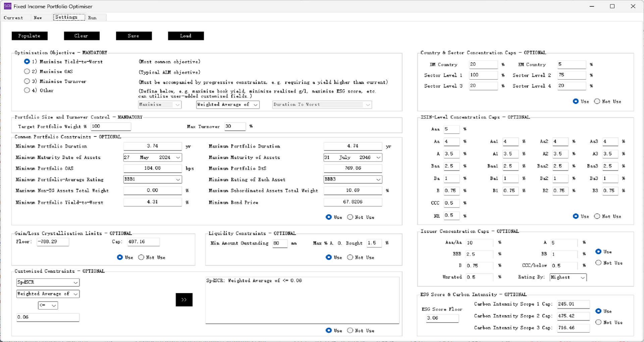Choose Not Use for Liquidity Constraints

[350, 257]
